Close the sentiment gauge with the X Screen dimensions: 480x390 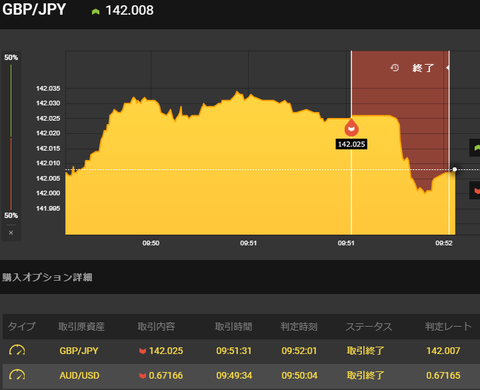click(11, 233)
